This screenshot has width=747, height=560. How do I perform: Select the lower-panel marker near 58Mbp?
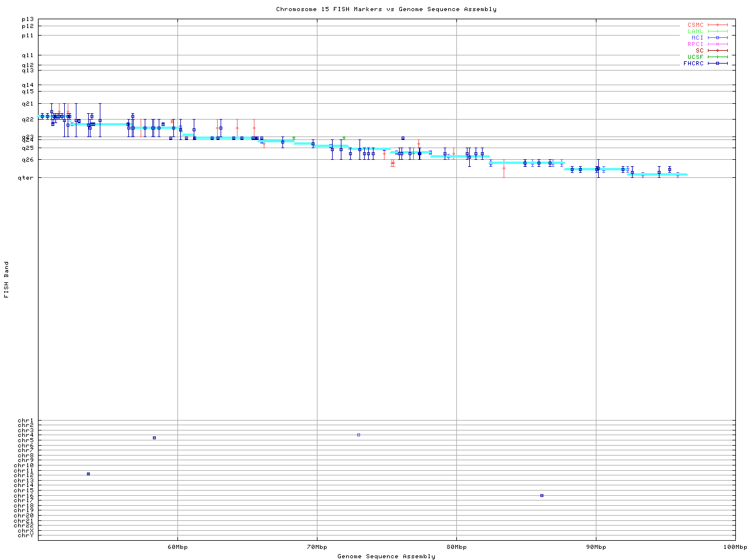pos(154,437)
